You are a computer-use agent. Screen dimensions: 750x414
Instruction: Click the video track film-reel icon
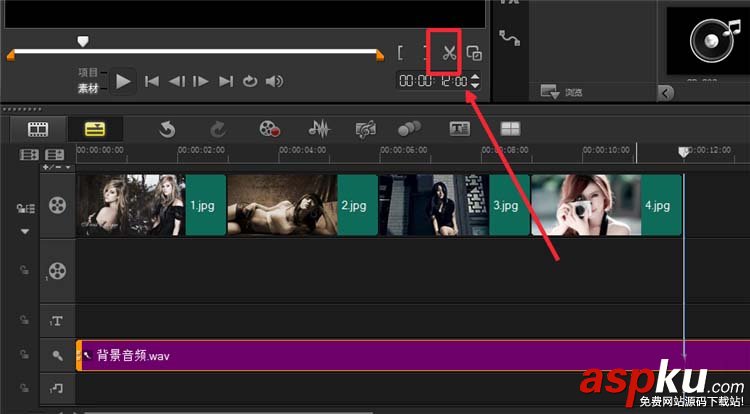coord(57,205)
